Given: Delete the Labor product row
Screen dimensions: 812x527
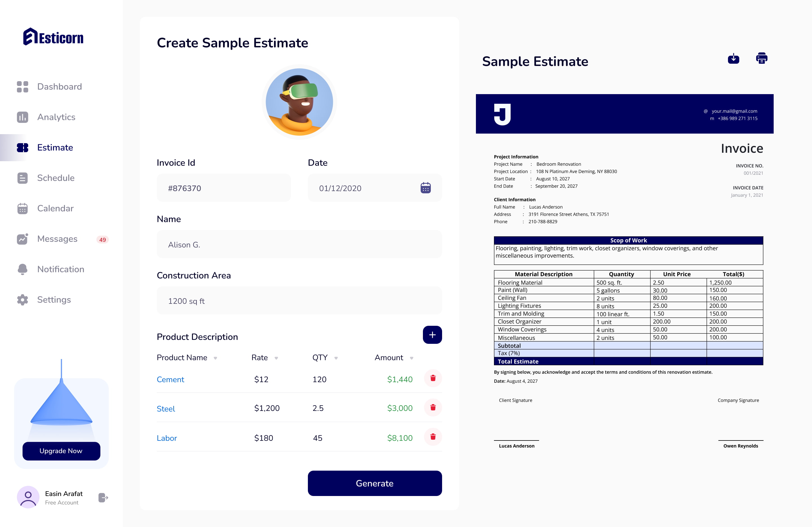Looking at the screenshot, I should pyautogui.click(x=433, y=437).
